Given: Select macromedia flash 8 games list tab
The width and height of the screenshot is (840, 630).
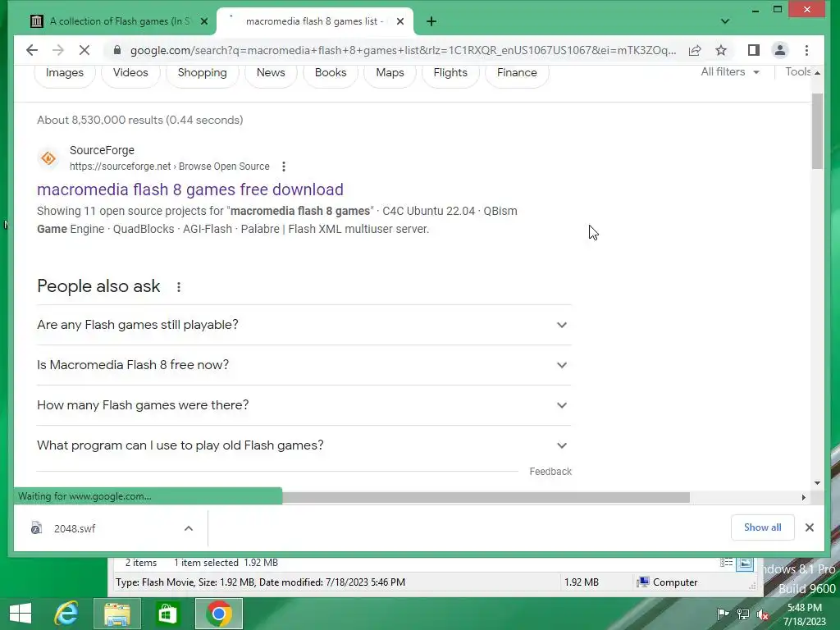Looking at the screenshot, I should click(314, 21).
